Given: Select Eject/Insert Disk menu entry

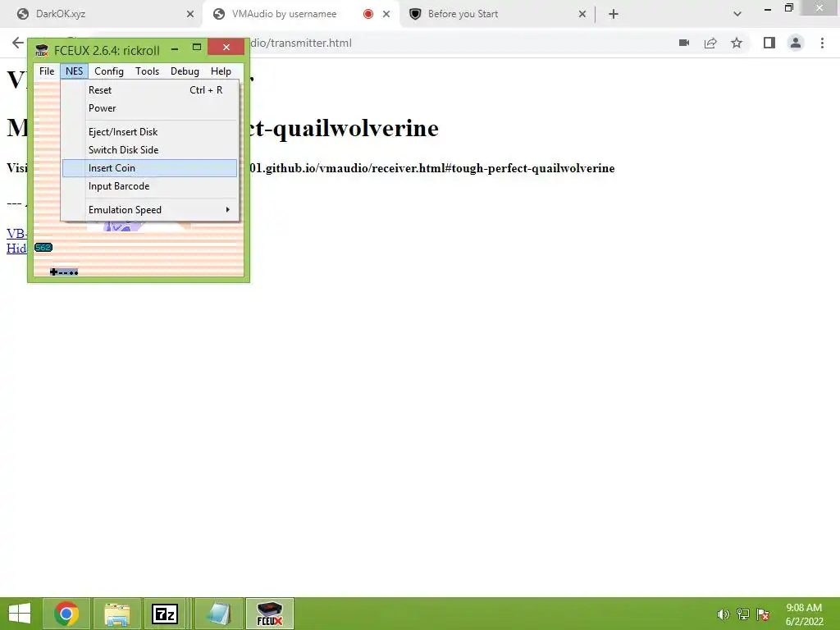Looking at the screenshot, I should tap(149, 132).
